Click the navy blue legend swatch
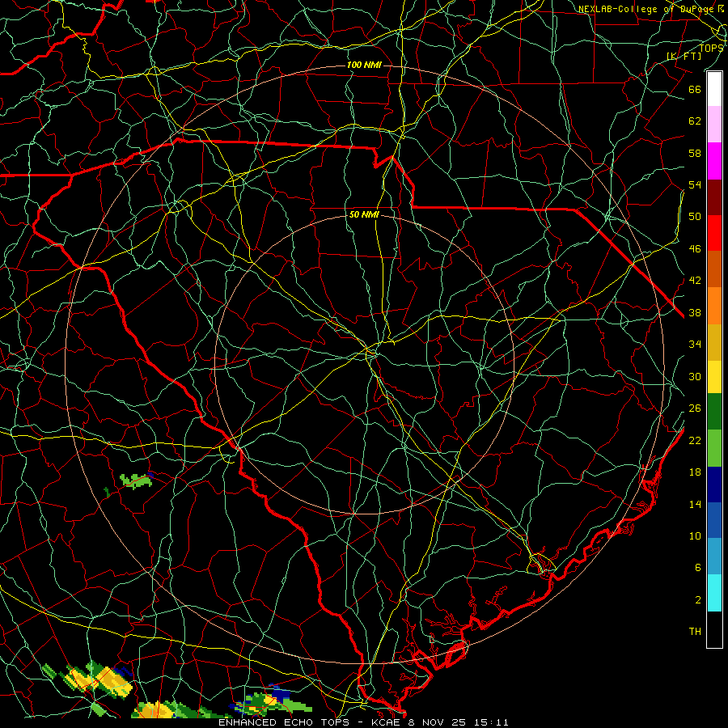This screenshot has width=728, height=728. 714,485
